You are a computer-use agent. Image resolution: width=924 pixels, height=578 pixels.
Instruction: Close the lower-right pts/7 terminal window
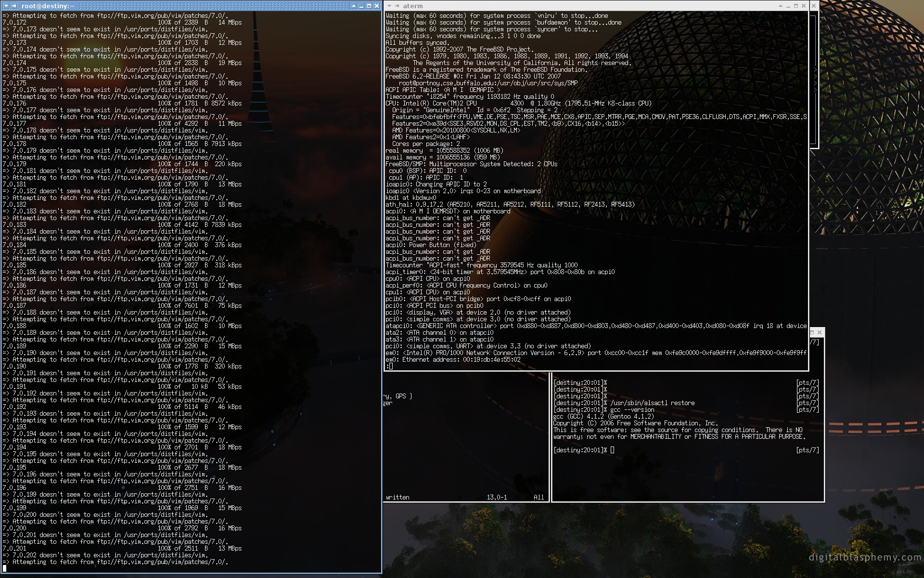pos(820,332)
